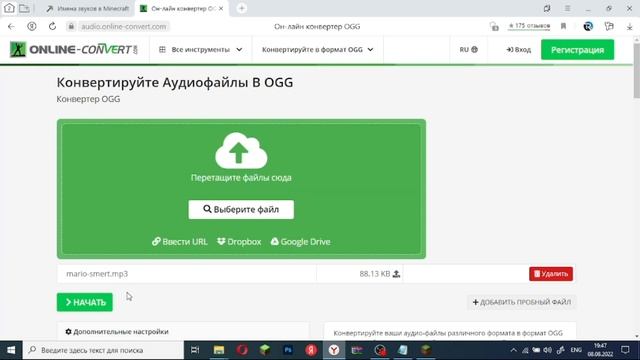Viewport: 640px width, 360px height.
Task: Click the 175 отзывов rating link
Action: point(529,26)
